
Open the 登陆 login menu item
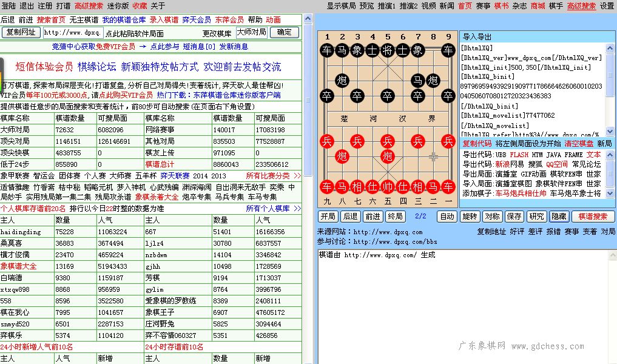(8, 6)
